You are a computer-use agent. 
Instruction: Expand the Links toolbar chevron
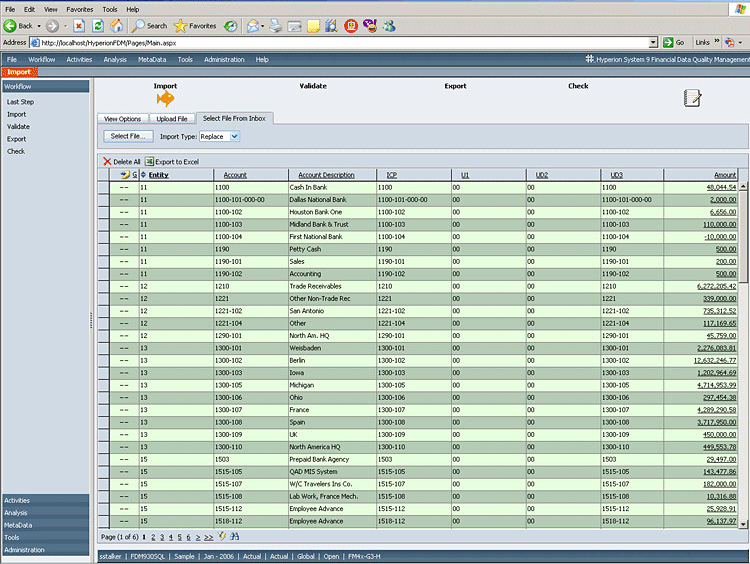click(x=717, y=41)
